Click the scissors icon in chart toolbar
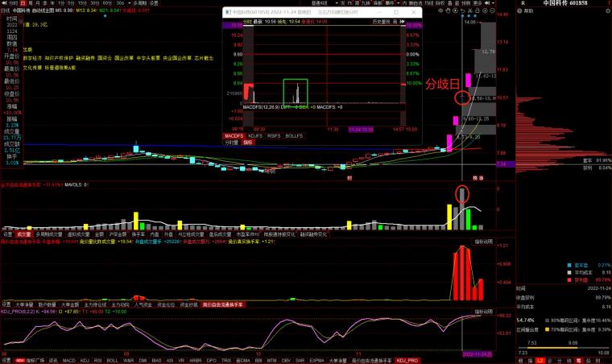The height and width of the screenshot is (364, 612). [470, 10]
